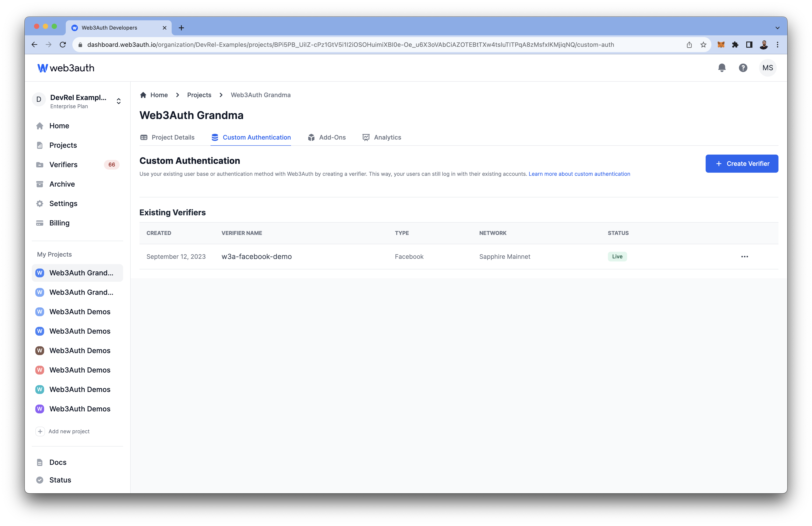Image resolution: width=812 pixels, height=526 pixels.
Task: Click the VERIFIER NAME column header
Action: pyautogui.click(x=242, y=233)
